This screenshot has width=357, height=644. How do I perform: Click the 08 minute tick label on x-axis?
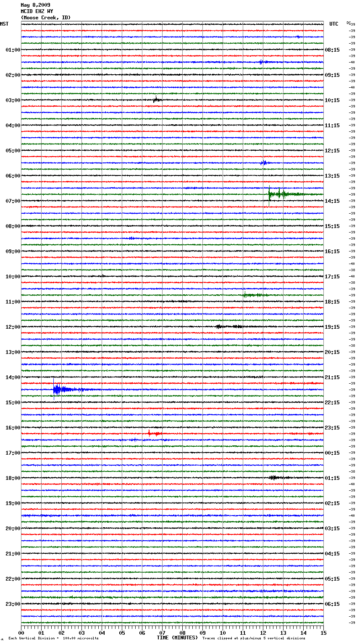tap(182, 633)
